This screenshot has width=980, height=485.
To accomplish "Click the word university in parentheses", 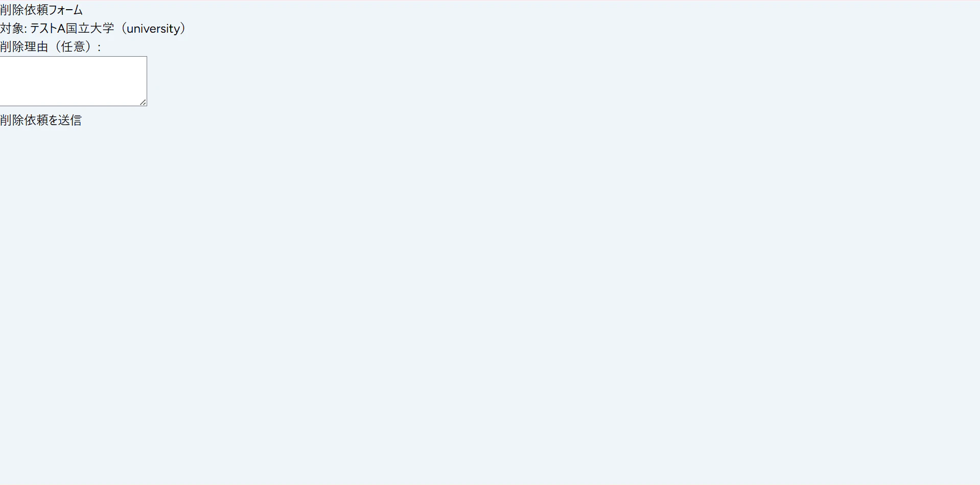I will 153,29.
